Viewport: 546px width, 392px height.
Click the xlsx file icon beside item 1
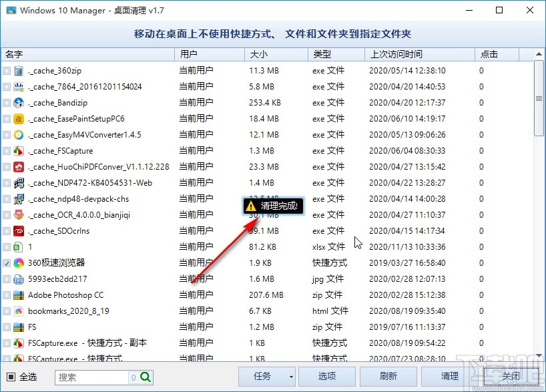(17, 246)
